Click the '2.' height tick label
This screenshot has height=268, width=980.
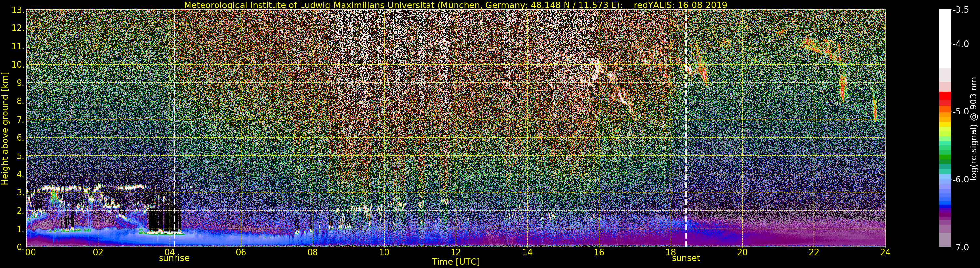(x=20, y=211)
